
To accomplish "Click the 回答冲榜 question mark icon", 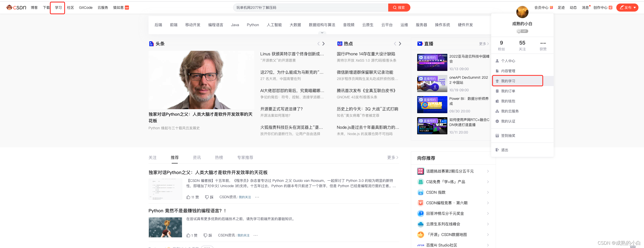I will point(420,214).
